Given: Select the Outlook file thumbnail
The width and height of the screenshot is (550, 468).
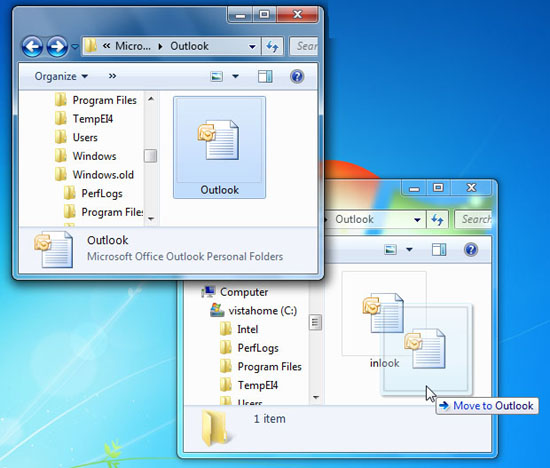Looking at the screenshot, I should pyautogui.click(x=220, y=147).
